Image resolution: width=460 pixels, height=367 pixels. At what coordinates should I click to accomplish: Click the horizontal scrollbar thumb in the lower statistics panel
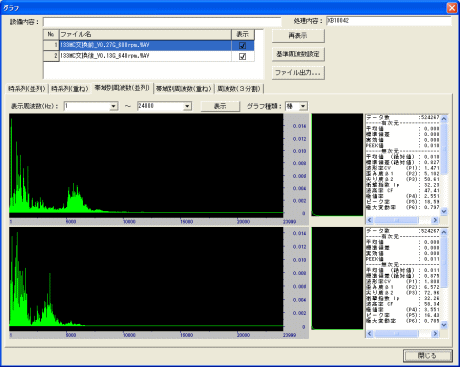(x=396, y=333)
